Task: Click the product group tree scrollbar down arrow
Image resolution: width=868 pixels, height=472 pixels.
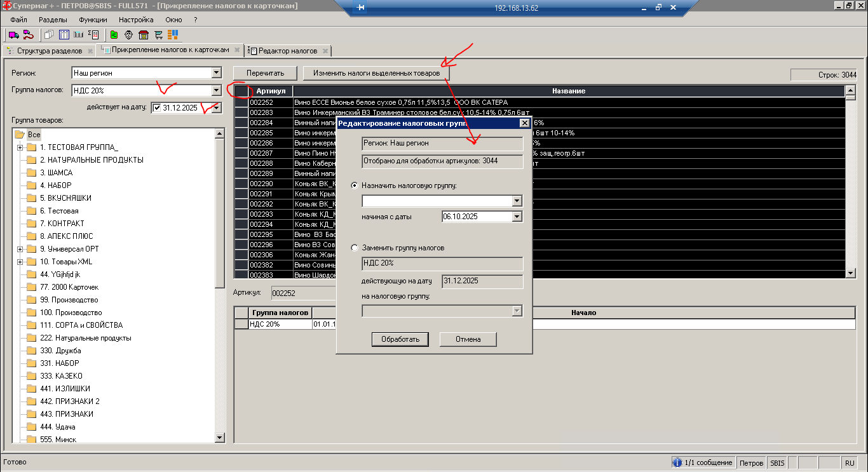Action: [220, 438]
